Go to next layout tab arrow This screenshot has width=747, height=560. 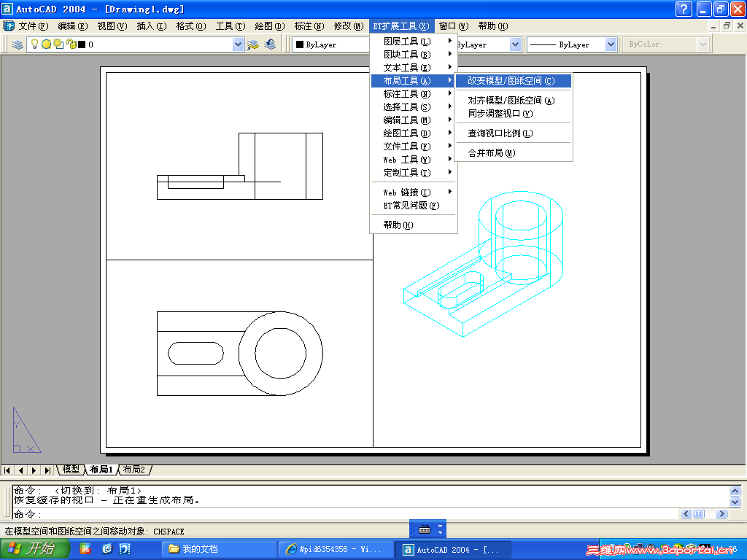(x=34, y=470)
